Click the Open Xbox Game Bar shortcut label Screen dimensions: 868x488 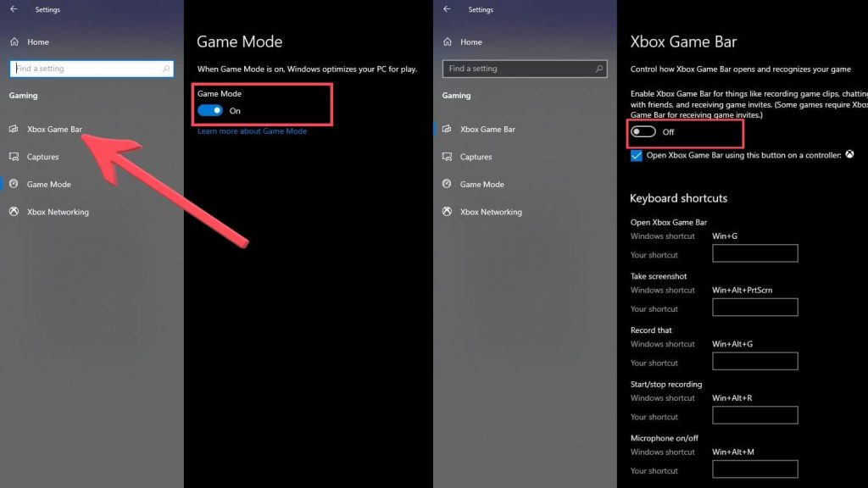click(669, 222)
